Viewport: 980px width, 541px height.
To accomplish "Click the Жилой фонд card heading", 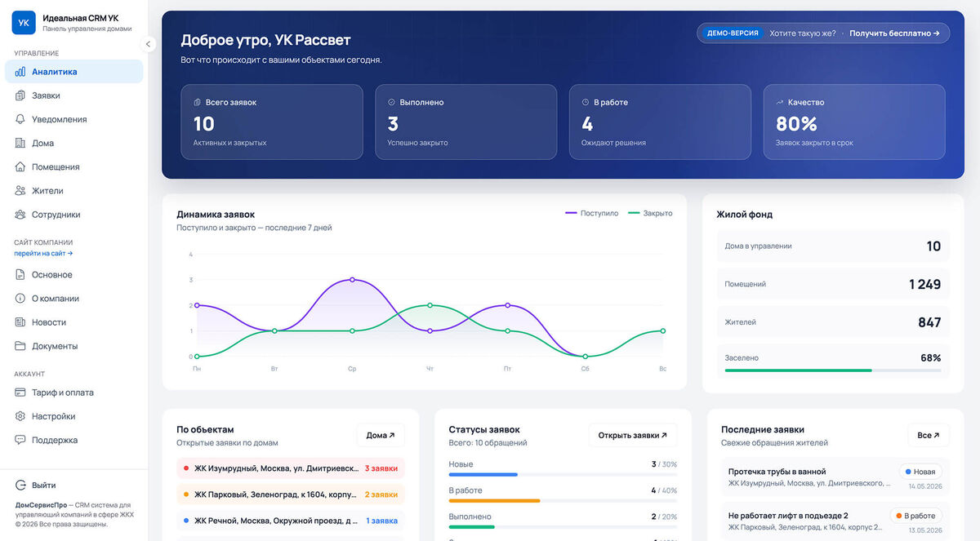I will [745, 215].
